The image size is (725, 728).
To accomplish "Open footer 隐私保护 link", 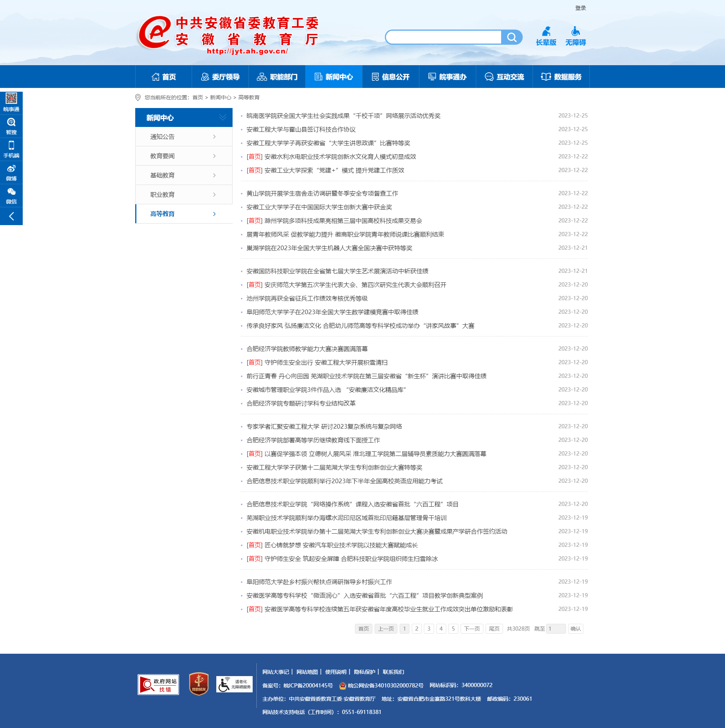I will click(365, 672).
